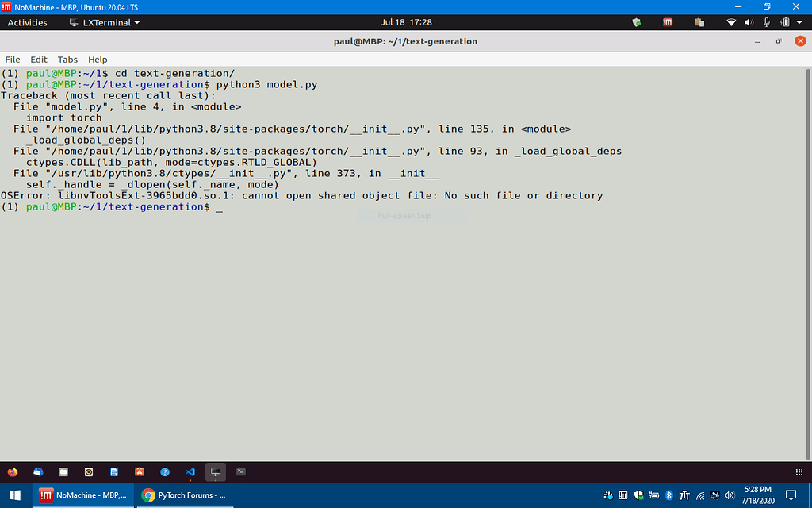
Task: Launch Firefox from the Ubuntu dock
Action: 12,471
